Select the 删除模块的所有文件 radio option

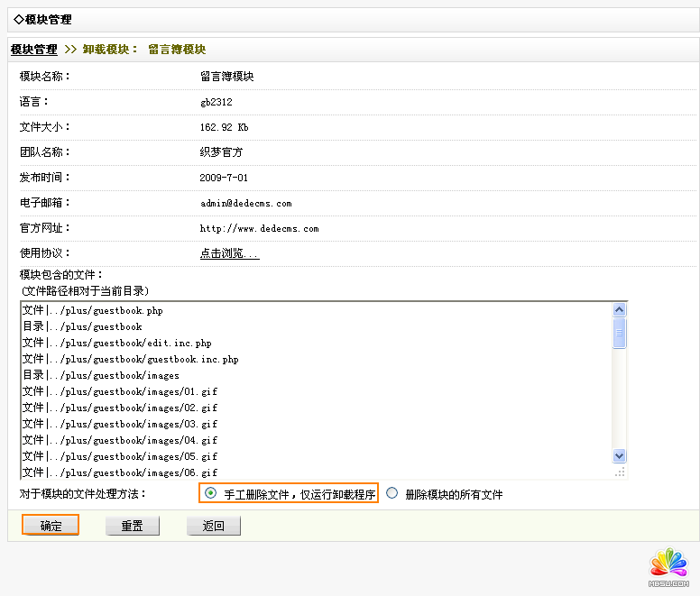click(391, 493)
